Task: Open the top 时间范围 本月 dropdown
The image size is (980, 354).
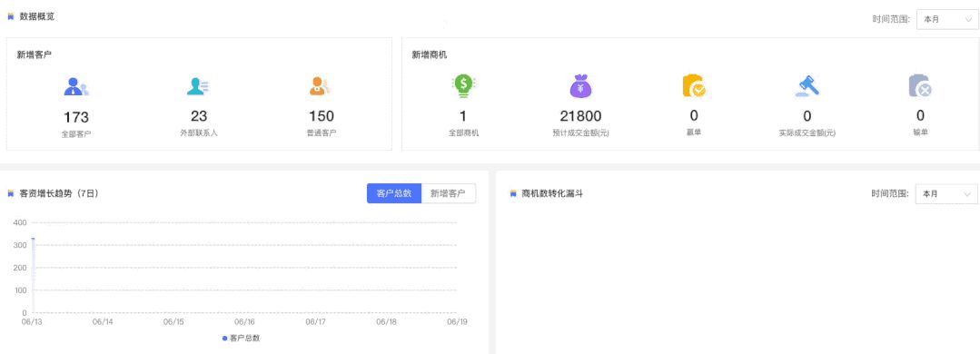Action: pos(947,19)
